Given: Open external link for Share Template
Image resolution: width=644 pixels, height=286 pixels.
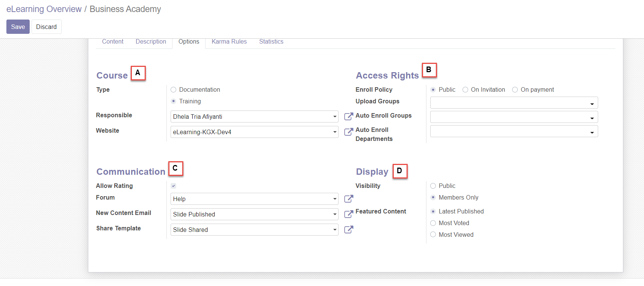Looking at the screenshot, I should pos(349,230).
